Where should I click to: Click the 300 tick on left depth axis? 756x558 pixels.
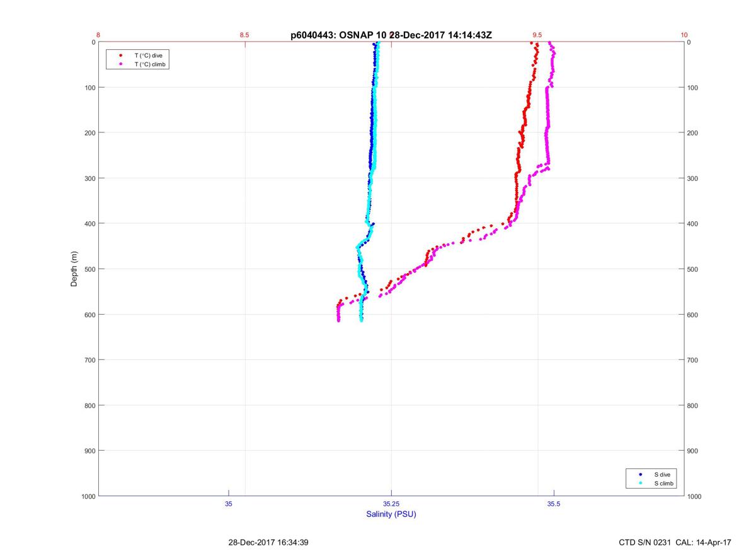click(89, 178)
